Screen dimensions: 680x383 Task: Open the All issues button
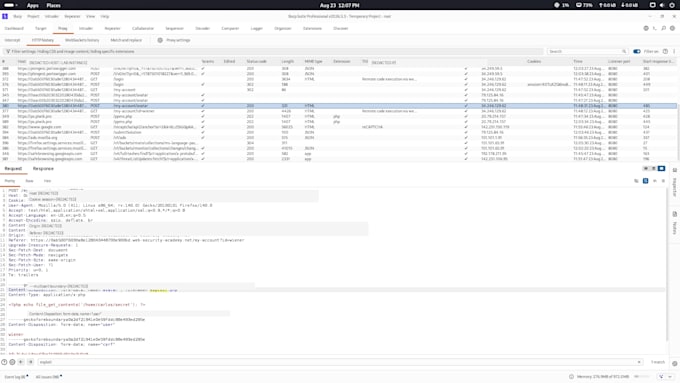tap(49, 376)
